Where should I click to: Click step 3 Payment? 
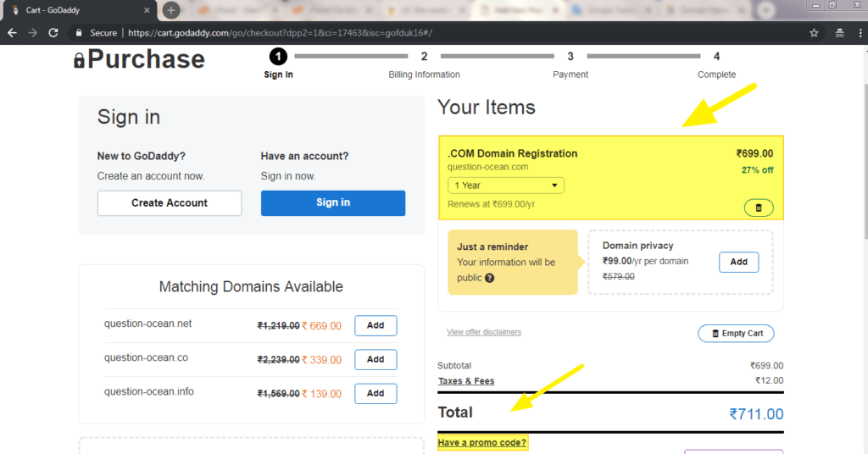(x=570, y=64)
